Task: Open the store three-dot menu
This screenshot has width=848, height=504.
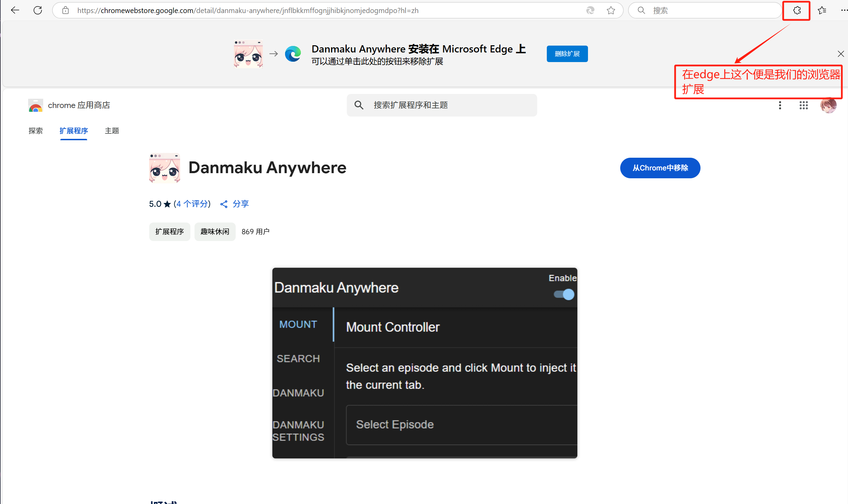Action: click(780, 105)
